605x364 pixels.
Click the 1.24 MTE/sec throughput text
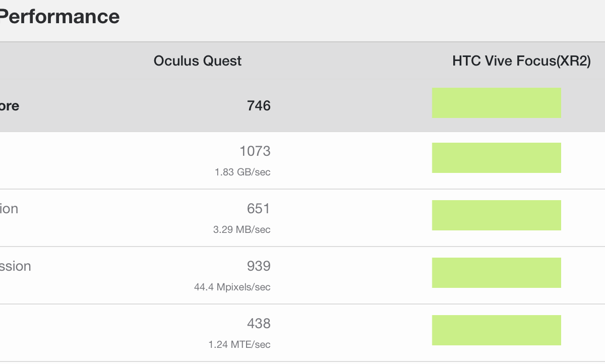(x=239, y=344)
